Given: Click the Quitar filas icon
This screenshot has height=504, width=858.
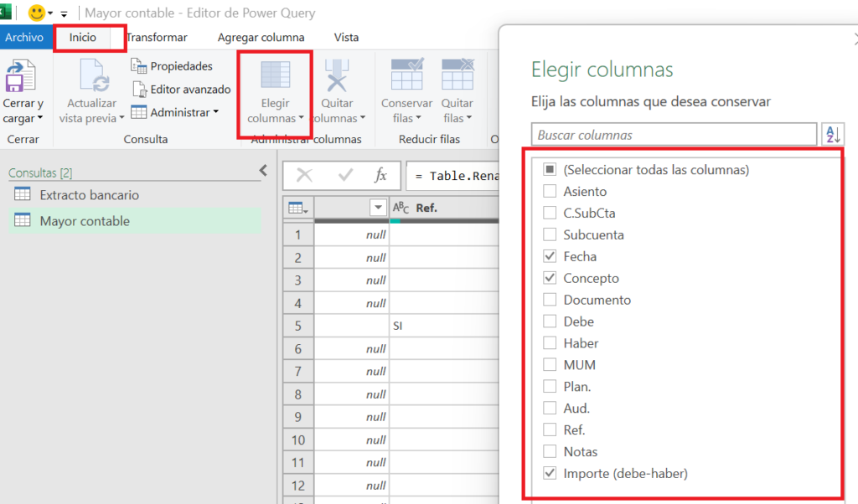Looking at the screenshot, I should pyautogui.click(x=457, y=75).
